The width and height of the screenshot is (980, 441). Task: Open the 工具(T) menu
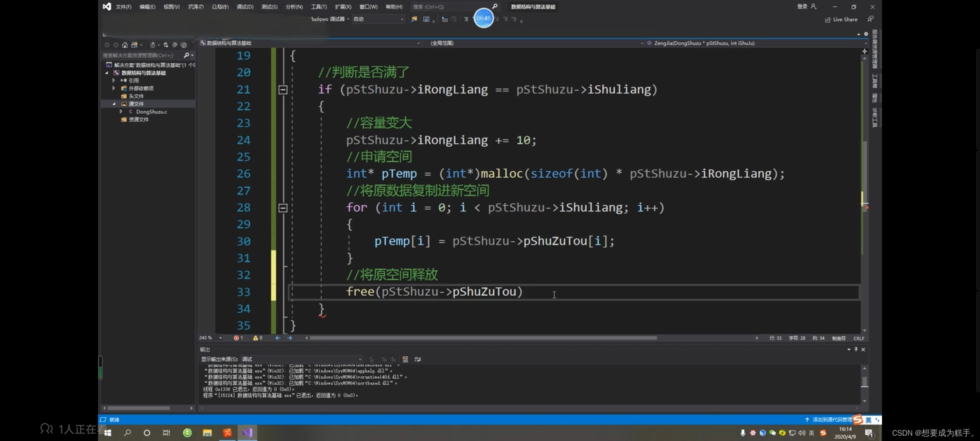(x=319, y=7)
